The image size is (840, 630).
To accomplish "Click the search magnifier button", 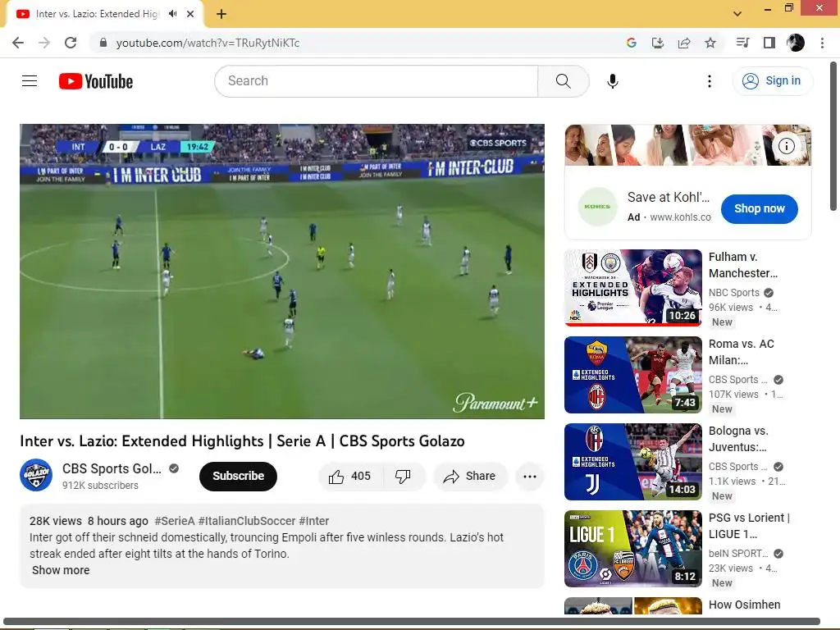I will 563,81.
